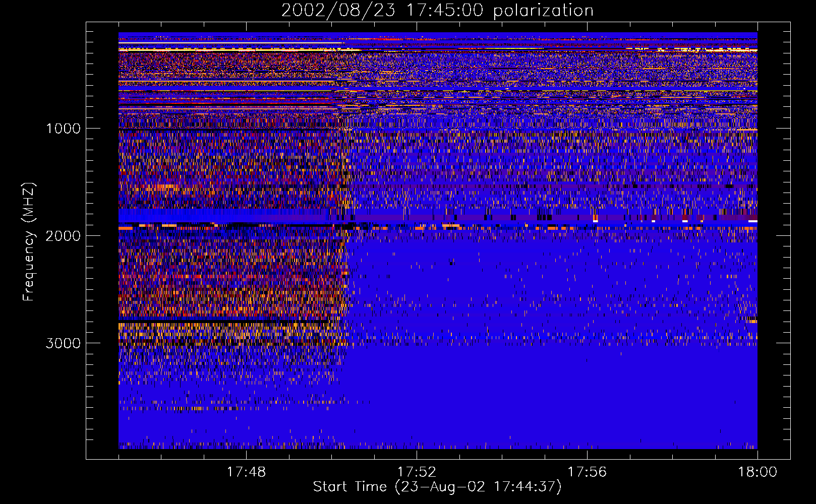This screenshot has height=504, width=816.
Task: Click the '2000' frequency tick label
Action: 63,236
